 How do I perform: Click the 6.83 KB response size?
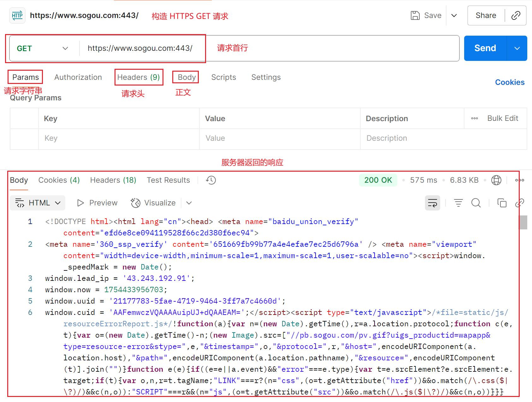coord(464,180)
